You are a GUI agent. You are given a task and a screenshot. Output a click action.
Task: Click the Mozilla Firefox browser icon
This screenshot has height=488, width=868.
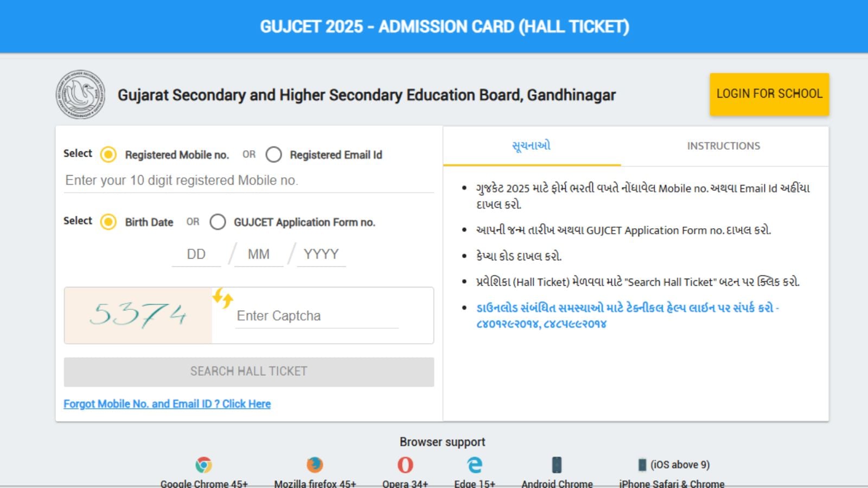[x=315, y=465]
